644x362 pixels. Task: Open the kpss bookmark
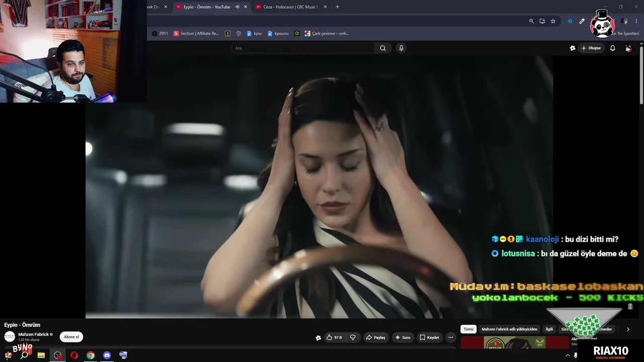pos(254,34)
